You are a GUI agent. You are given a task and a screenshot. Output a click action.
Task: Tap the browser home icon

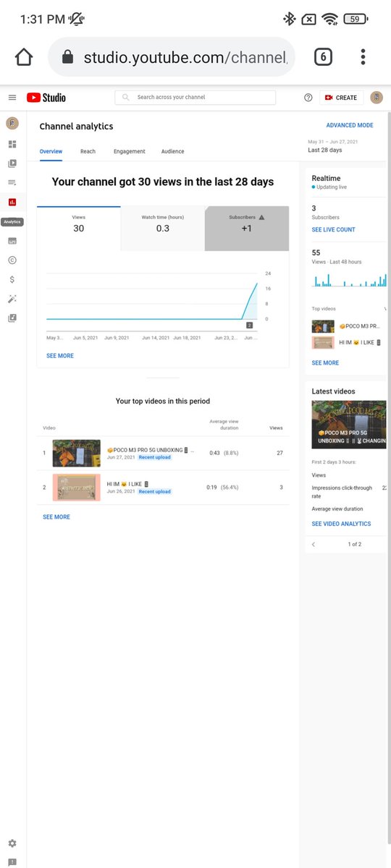coord(24,57)
